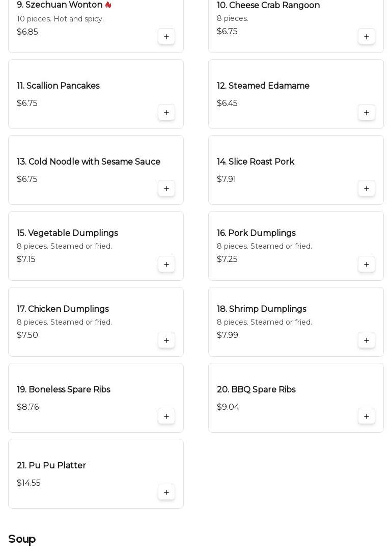This screenshot has height=554, width=392.
Task: Add Slice Roast Pork to order
Action: [366, 188]
